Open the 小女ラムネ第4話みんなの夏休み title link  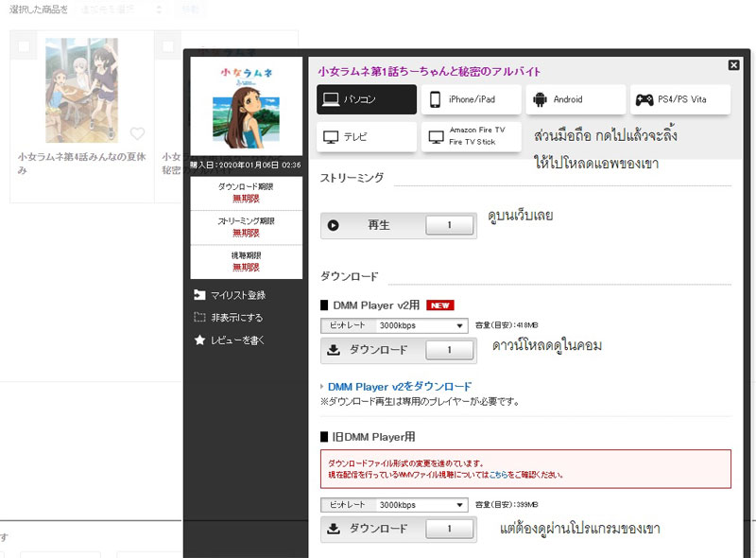[81, 164]
